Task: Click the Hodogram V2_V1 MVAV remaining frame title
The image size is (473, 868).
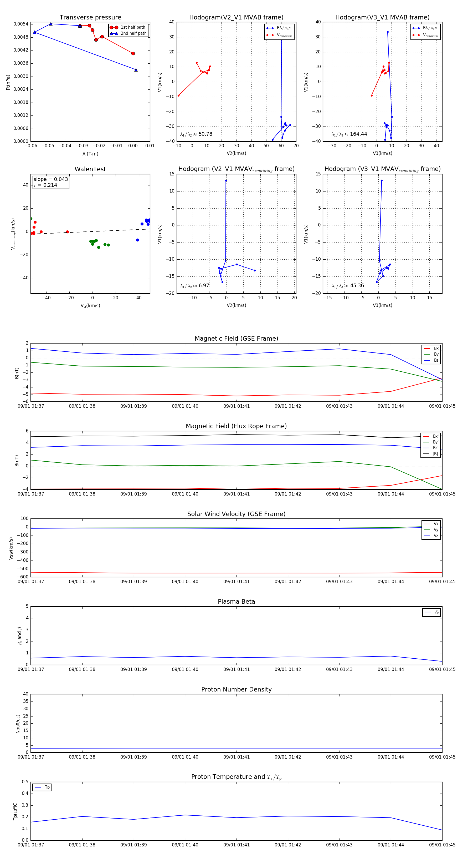Action: [x=236, y=169]
